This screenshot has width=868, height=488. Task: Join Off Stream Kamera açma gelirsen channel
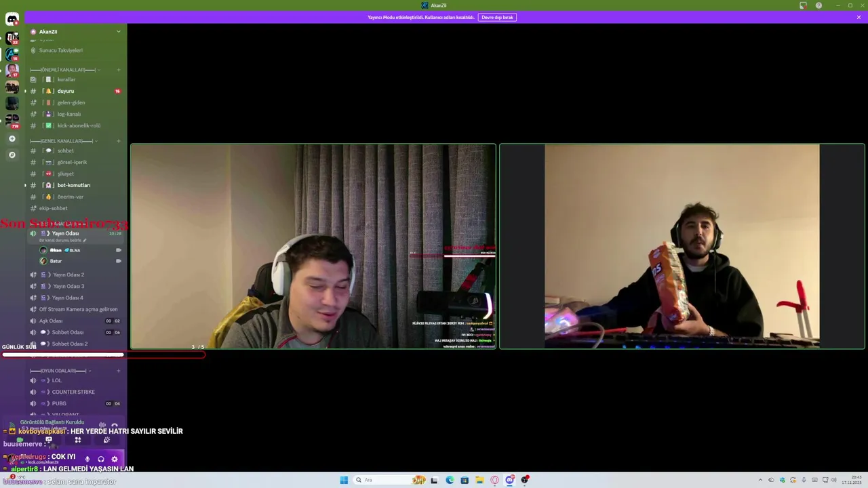click(x=75, y=309)
